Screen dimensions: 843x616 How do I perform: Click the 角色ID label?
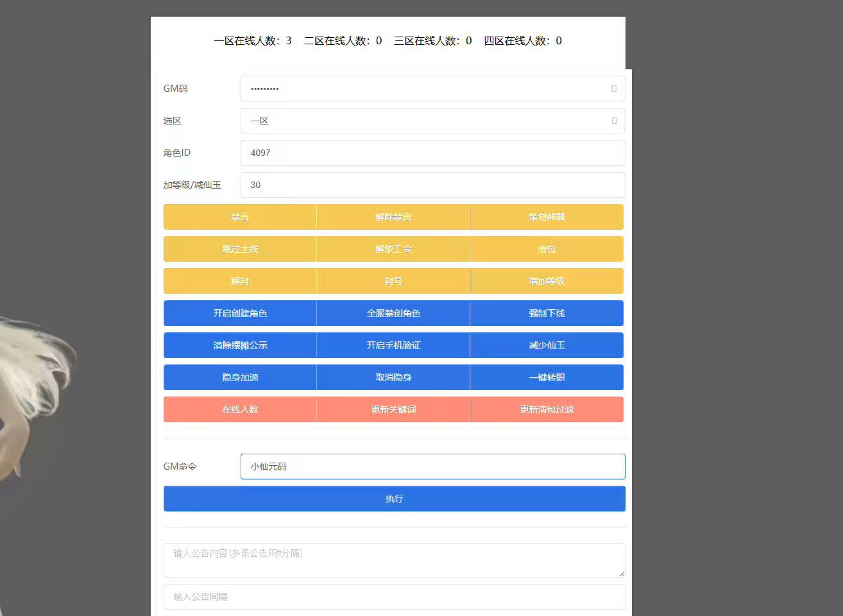coord(176,153)
